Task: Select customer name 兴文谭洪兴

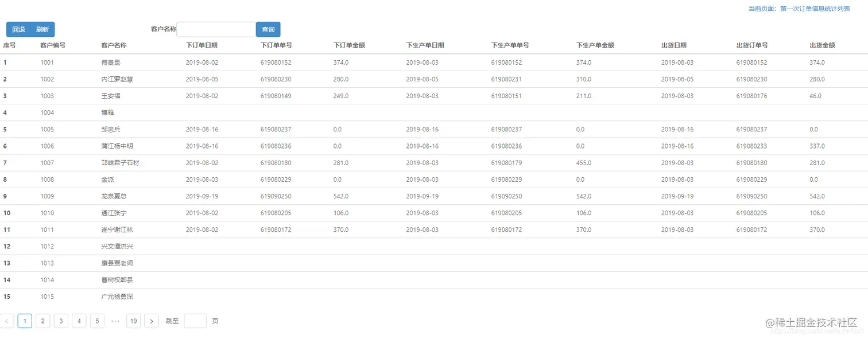Action: tap(117, 247)
